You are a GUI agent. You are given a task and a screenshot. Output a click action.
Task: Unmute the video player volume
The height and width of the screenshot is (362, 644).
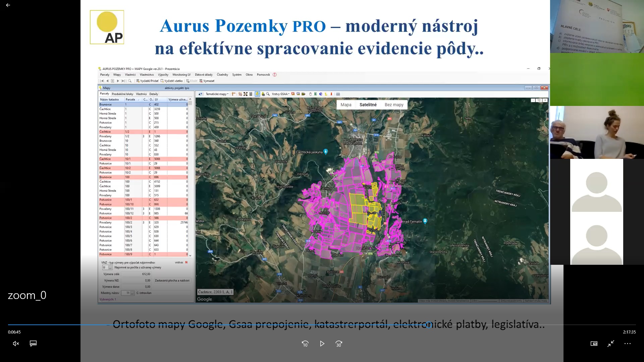pos(16,344)
